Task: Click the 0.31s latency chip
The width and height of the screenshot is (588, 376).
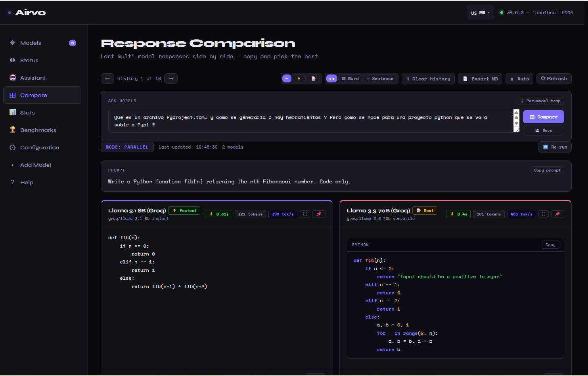Action: (x=219, y=214)
